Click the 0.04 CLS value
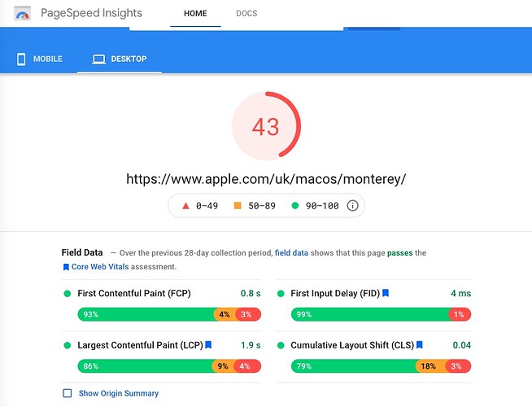 tap(462, 345)
